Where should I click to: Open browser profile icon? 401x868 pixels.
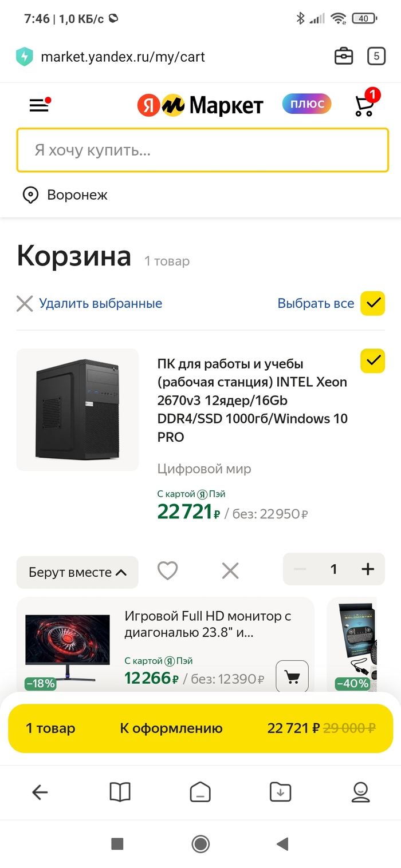pos(360,792)
